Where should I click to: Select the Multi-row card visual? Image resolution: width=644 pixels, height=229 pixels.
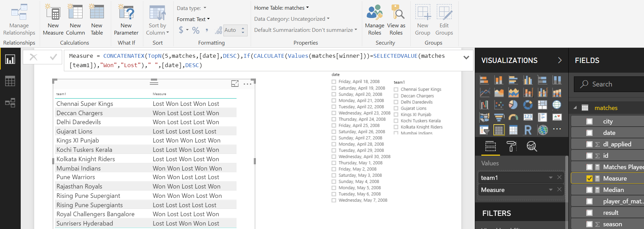(x=542, y=117)
